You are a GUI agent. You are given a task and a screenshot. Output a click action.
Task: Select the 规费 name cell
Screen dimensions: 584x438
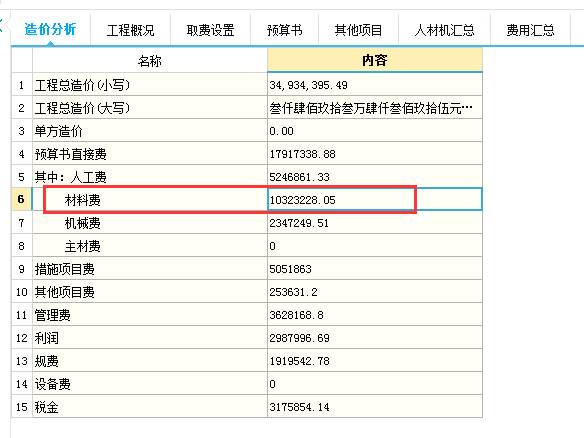coord(150,361)
